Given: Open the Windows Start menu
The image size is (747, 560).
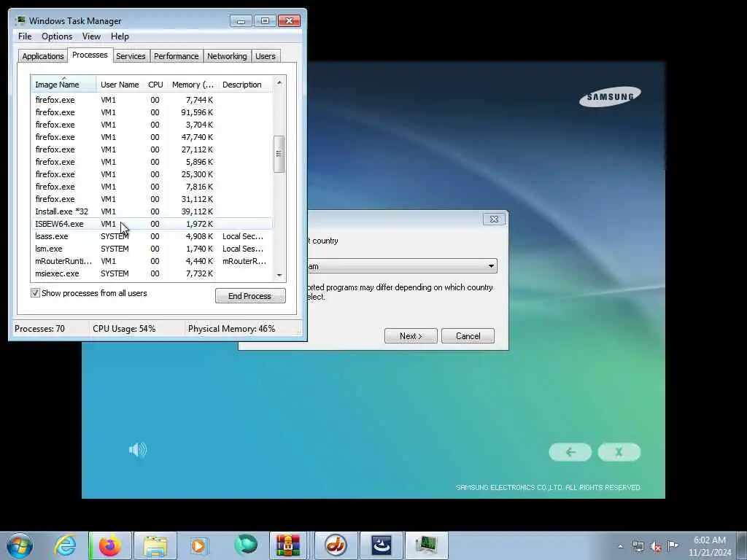Looking at the screenshot, I should tap(20, 545).
